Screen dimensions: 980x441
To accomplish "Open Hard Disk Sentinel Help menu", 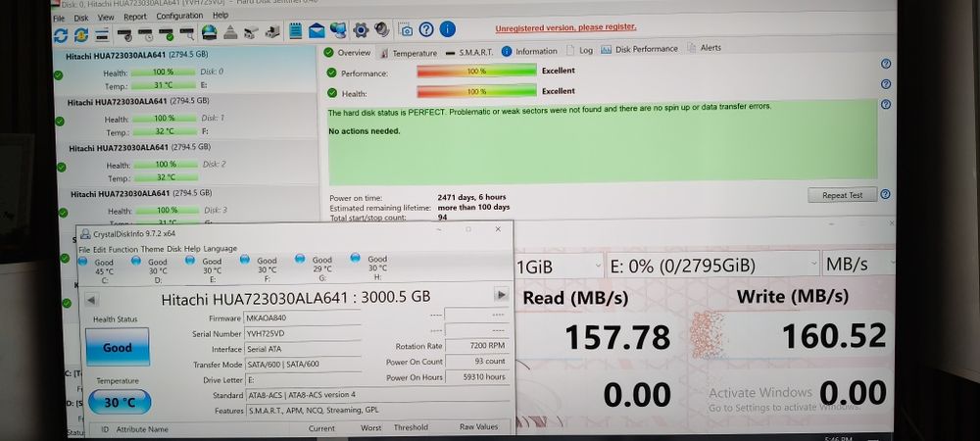I will click(x=220, y=16).
